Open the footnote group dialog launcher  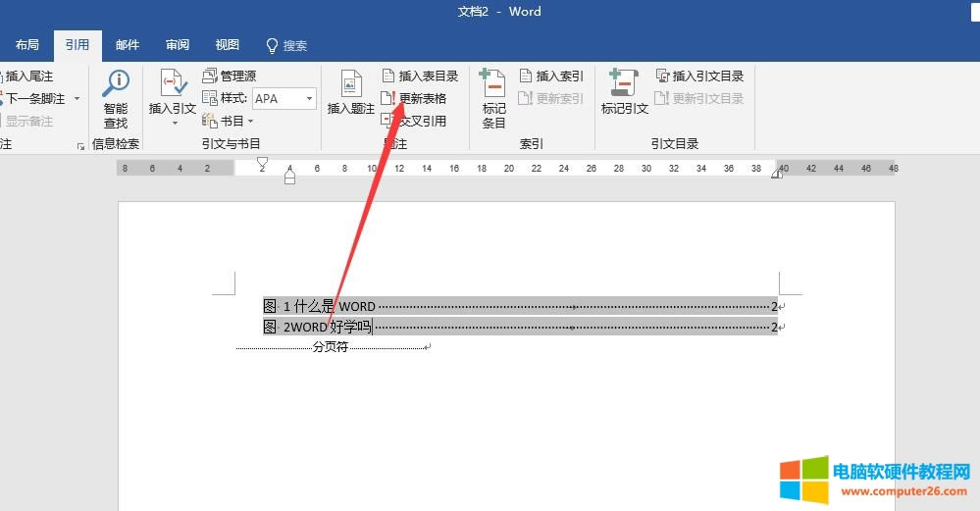click(x=80, y=146)
